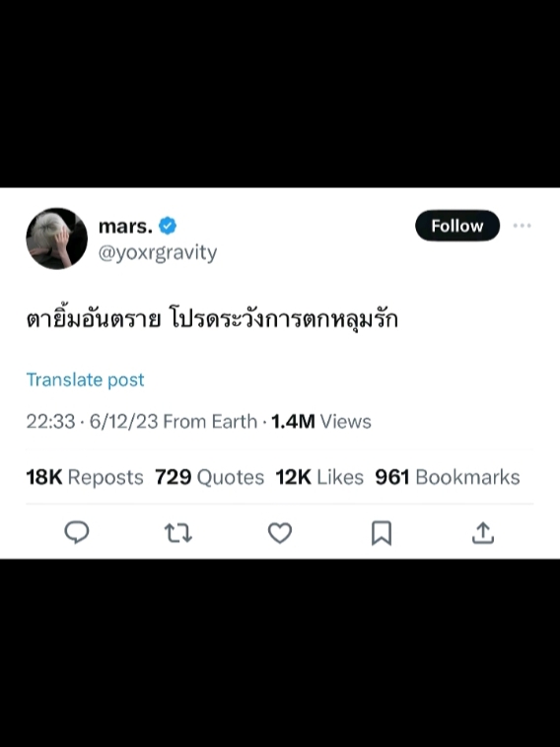The image size is (560, 747).
Task: Select the Thai tweet text
Action: [212, 319]
